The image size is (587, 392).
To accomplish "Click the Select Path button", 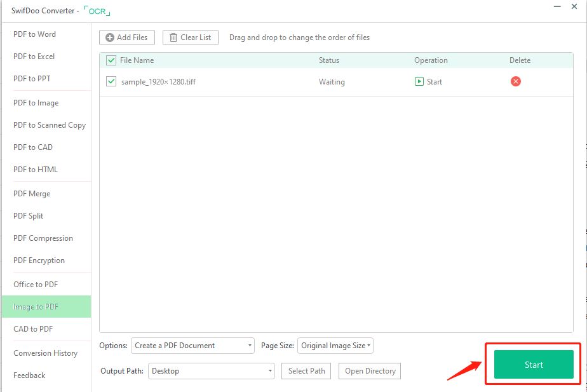I will pyautogui.click(x=306, y=371).
